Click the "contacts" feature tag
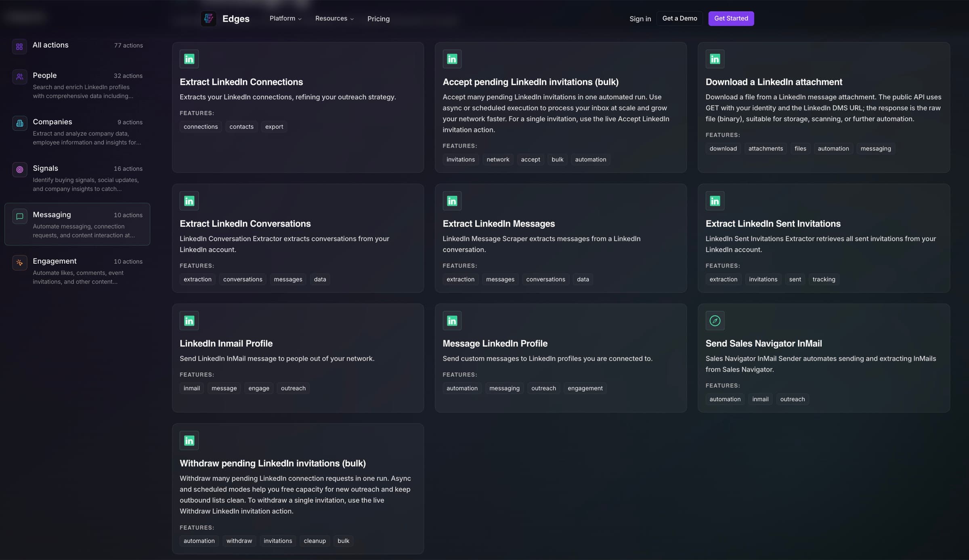Viewport: 969px width, 560px height. [x=241, y=127]
